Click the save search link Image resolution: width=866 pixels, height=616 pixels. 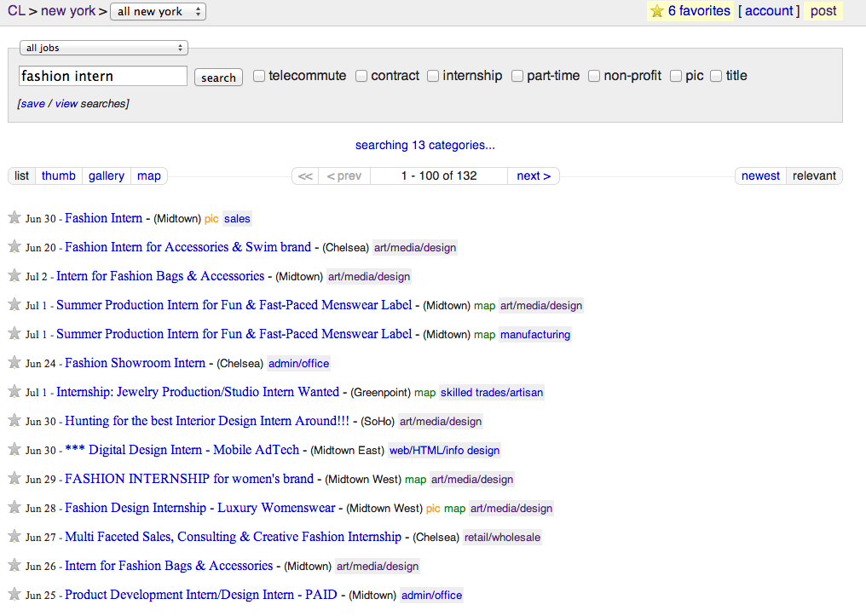pyautogui.click(x=32, y=103)
